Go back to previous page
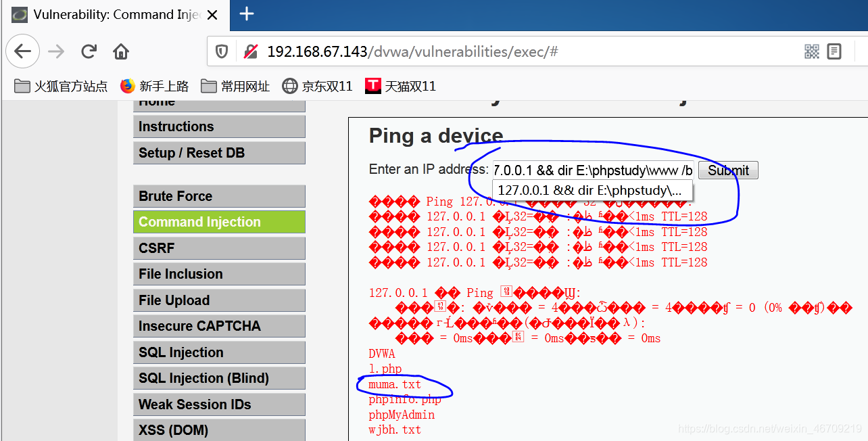This screenshot has width=868, height=441. click(x=22, y=51)
